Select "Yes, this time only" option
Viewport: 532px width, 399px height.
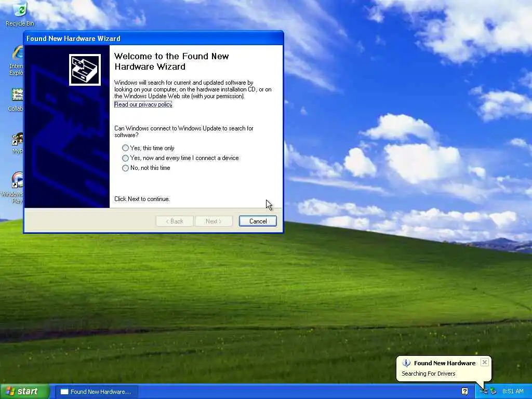coord(148,148)
